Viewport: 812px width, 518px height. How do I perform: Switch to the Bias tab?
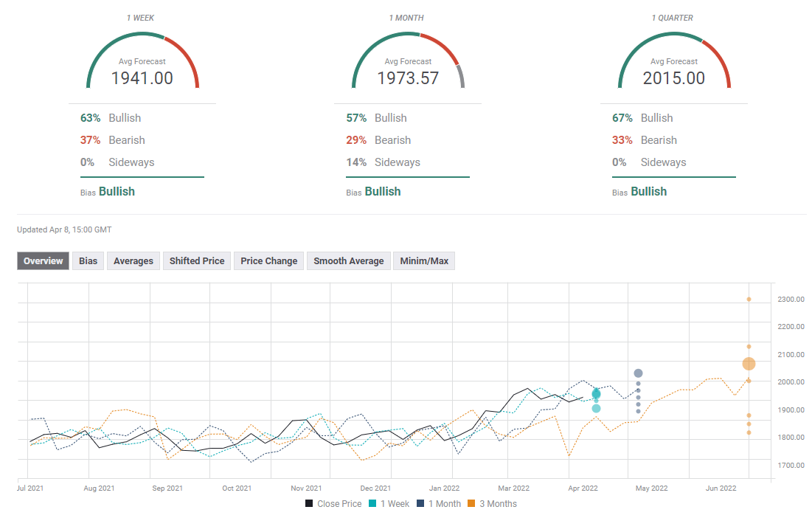point(88,261)
